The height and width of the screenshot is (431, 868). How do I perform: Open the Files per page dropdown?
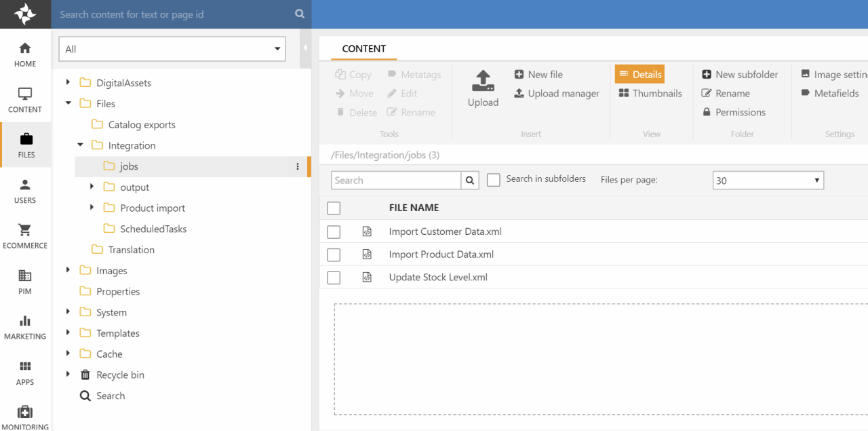(x=768, y=181)
